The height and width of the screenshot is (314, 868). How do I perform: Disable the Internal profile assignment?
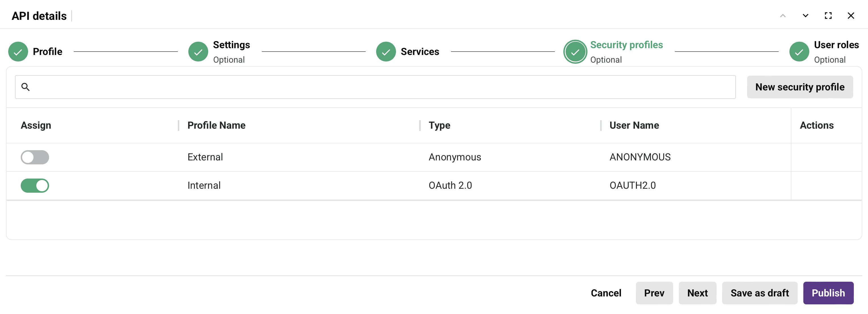click(x=35, y=185)
